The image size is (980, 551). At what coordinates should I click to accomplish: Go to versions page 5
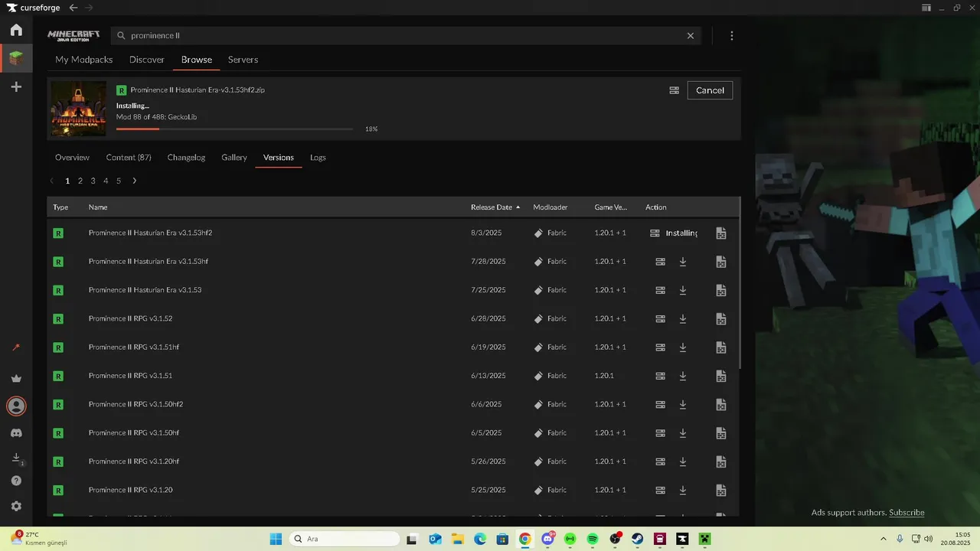[x=119, y=181]
